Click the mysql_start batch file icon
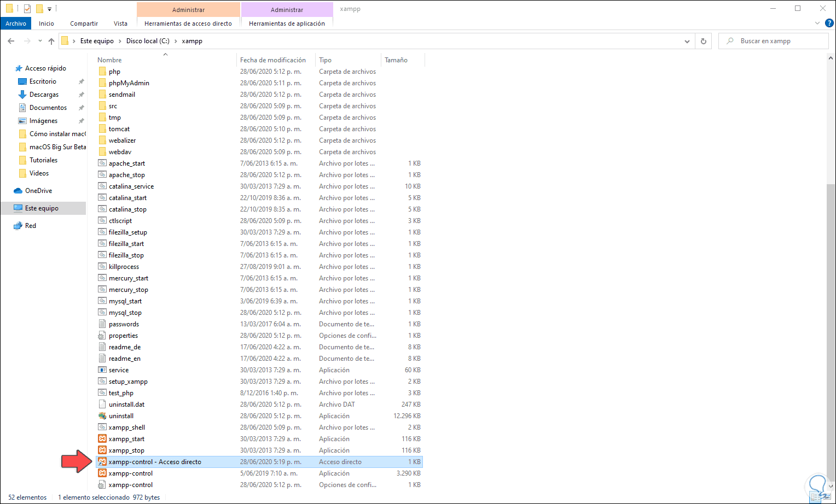Screen dimensions: 836x504 (102, 301)
